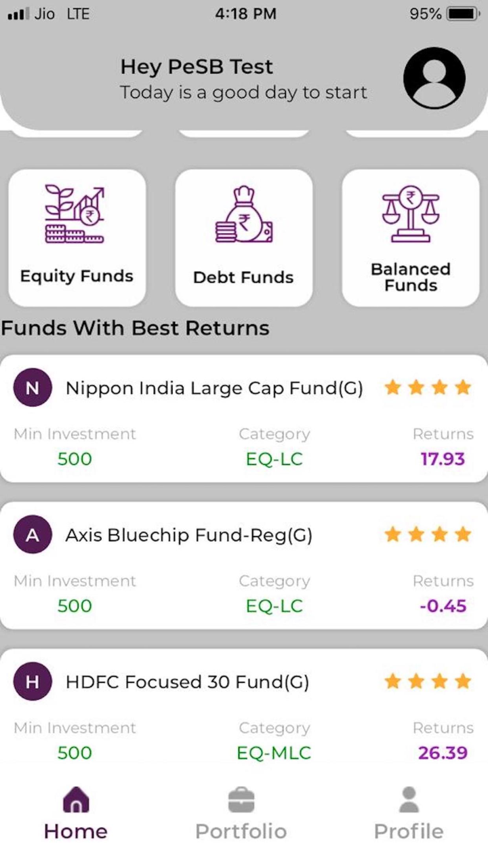Click the star rating of Axis Bluechip fund

click(x=427, y=535)
